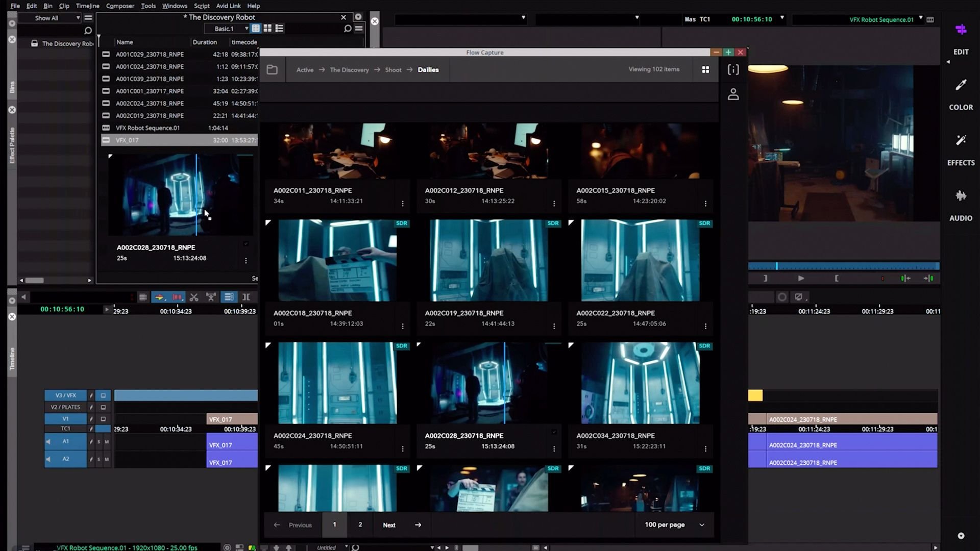Toggle monitor on the V1 track
980x551 pixels.
click(x=104, y=418)
